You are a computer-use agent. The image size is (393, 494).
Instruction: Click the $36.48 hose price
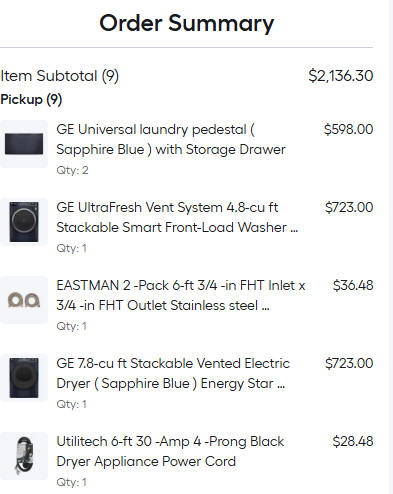[353, 285]
